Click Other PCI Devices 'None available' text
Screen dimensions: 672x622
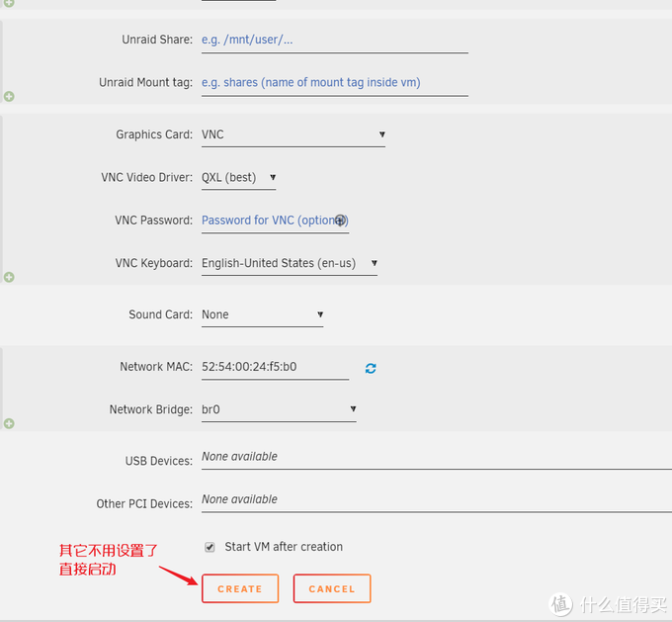(x=239, y=499)
